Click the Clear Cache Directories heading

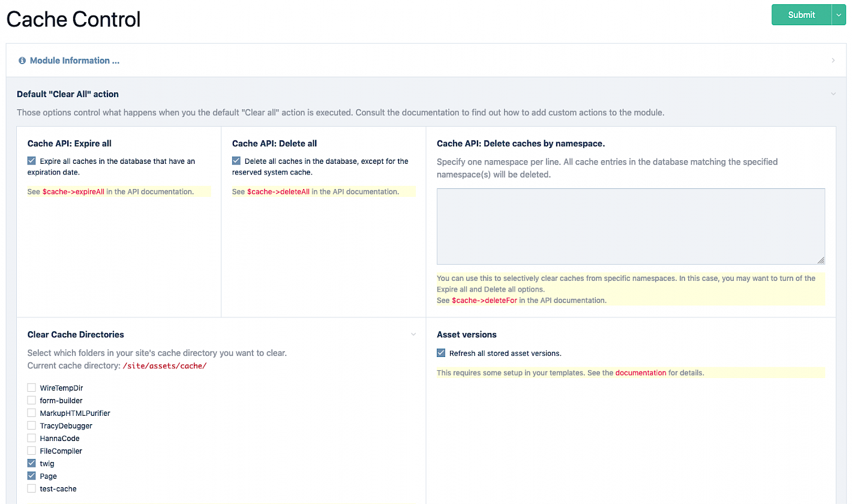click(76, 334)
